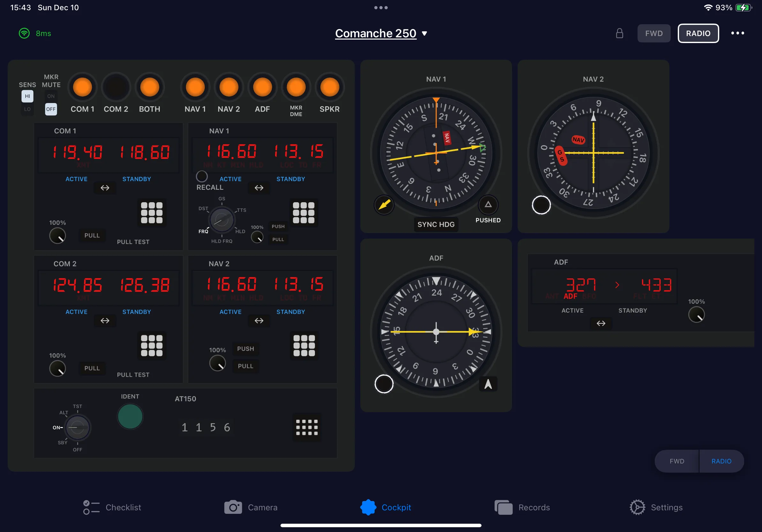Open transponder AT150 code keypad

pos(307,427)
